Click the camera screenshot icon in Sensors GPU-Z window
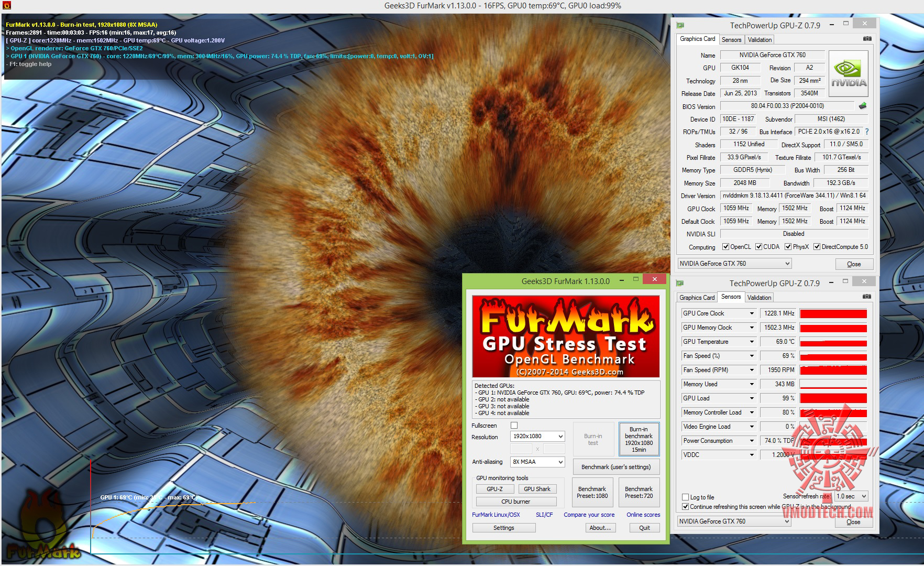Viewport: 924px width, 566px height. 867,297
